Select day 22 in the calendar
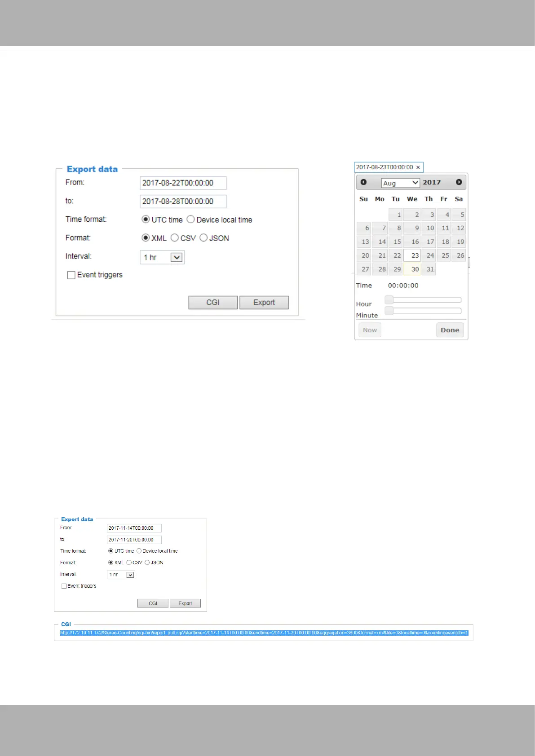The height and width of the screenshot is (756, 535). click(395, 255)
